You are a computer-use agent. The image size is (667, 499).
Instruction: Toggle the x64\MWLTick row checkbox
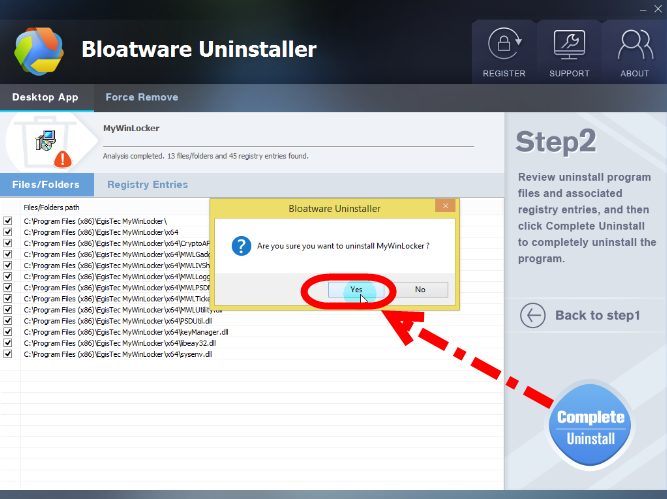point(8,298)
